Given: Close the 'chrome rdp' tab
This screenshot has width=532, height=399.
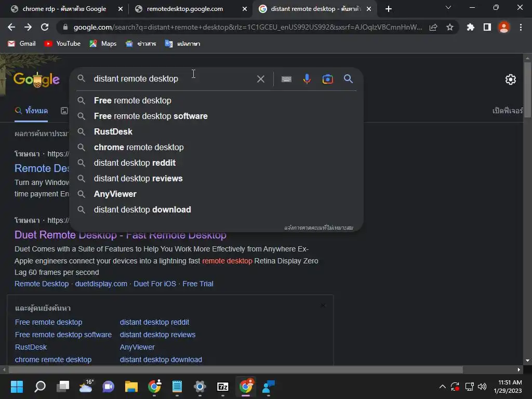Looking at the screenshot, I should click(121, 9).
